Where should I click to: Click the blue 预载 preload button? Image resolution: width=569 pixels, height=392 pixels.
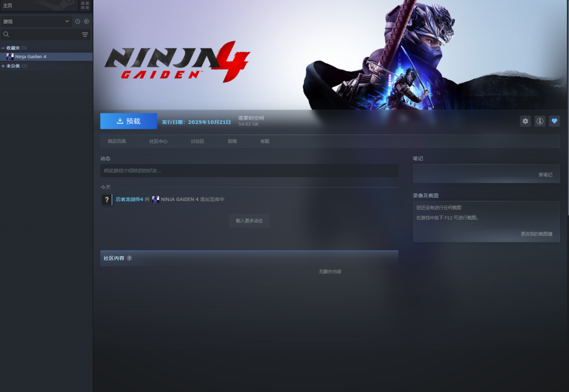pos(129,121)
